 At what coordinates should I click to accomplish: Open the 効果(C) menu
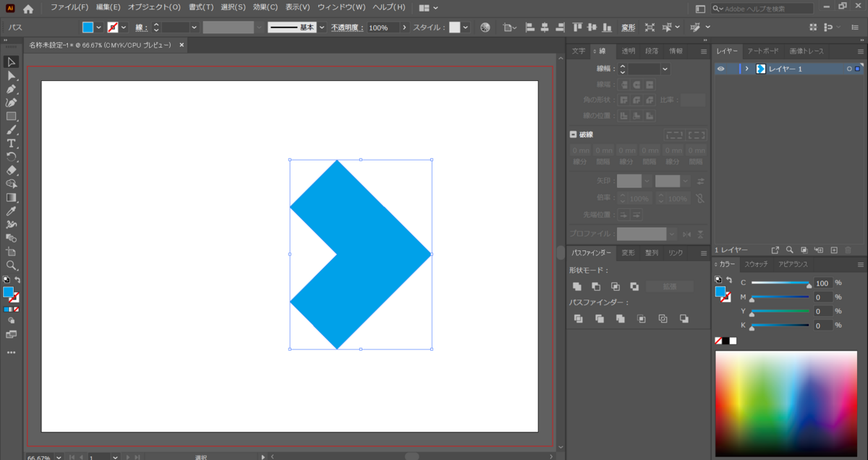coord(265,7)
